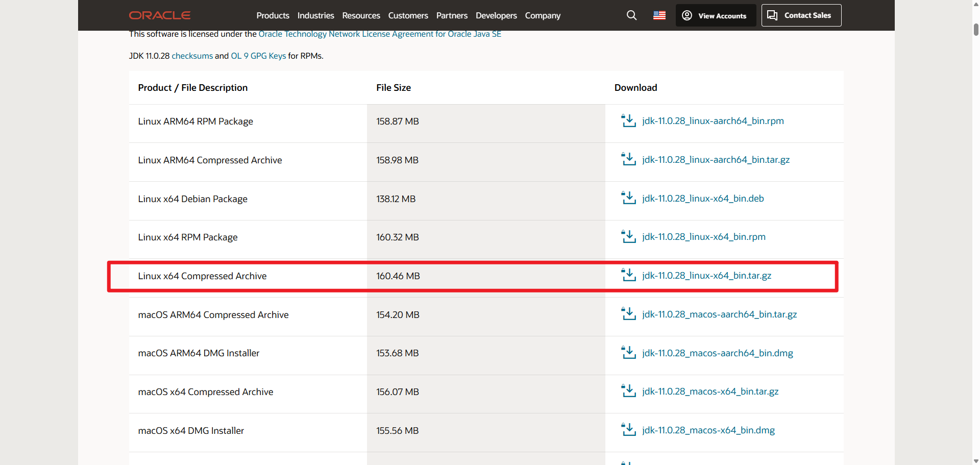Click the '156.07 MB' file size
980x465 pixels.
click(398, 392)
